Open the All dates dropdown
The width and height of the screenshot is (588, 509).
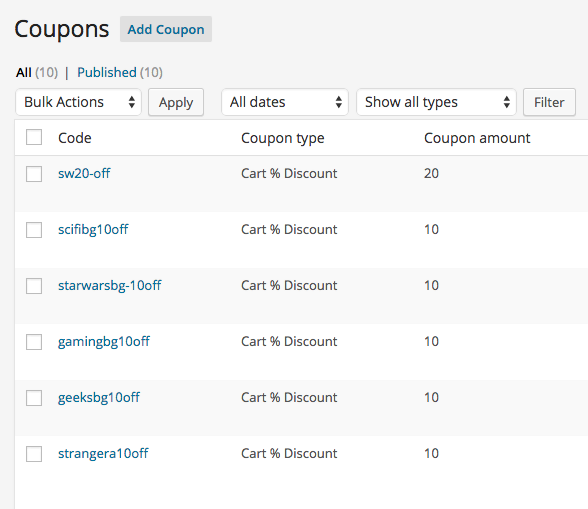point(285,102)
